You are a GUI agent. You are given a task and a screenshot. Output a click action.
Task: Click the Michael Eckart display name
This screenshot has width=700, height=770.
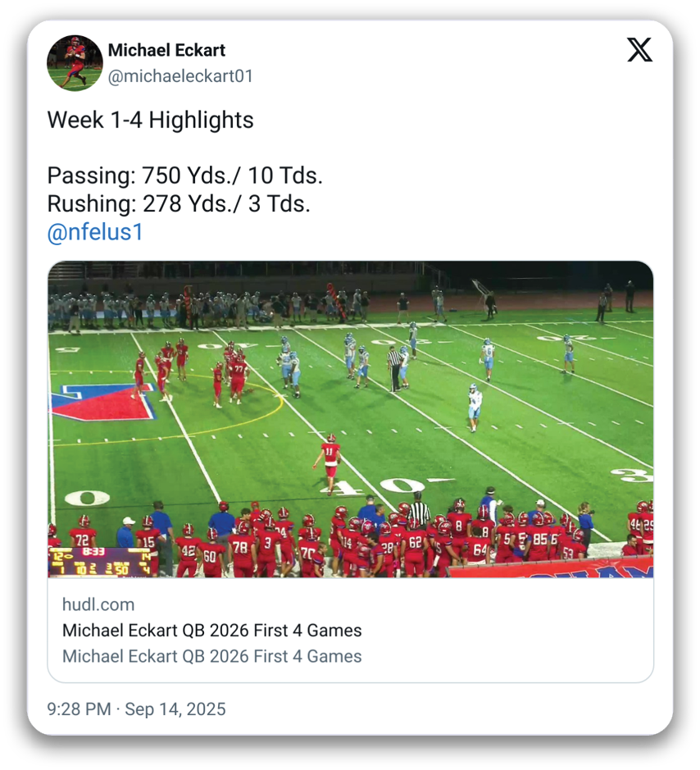(166, 50)
